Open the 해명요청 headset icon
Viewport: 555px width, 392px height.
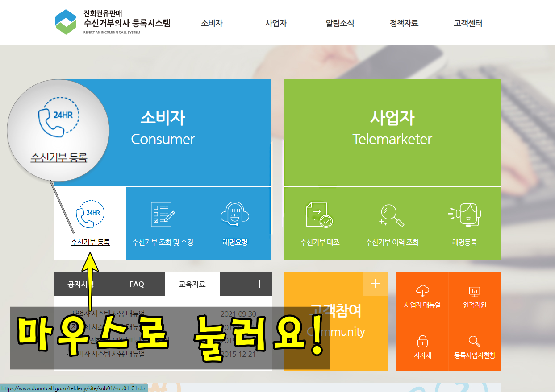pos(235,215)
